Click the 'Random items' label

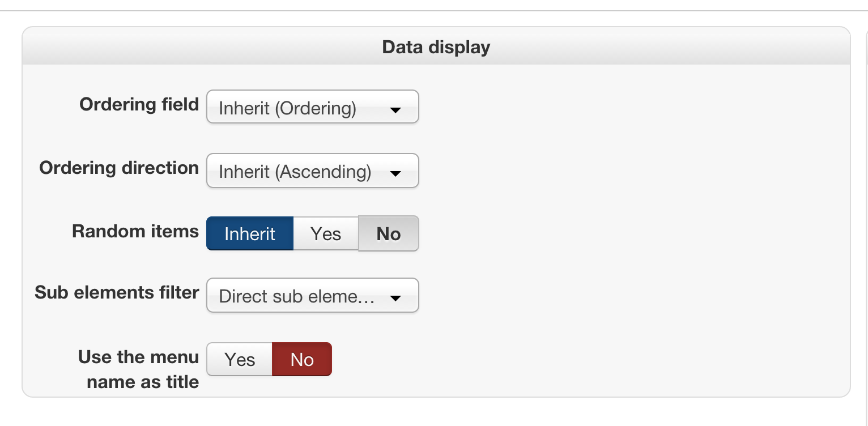[135, 231]
